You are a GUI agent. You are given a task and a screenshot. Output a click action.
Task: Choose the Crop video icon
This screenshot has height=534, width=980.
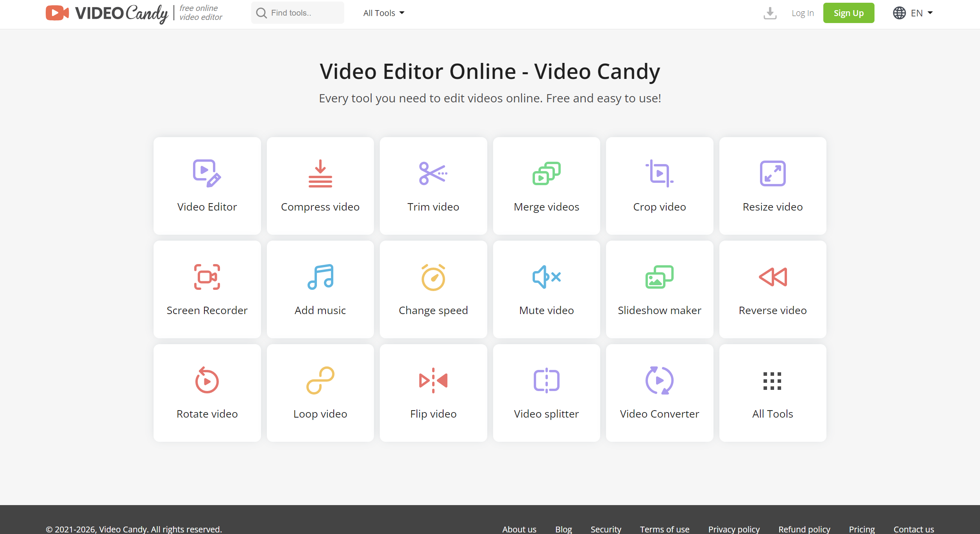tap(659, 173)
